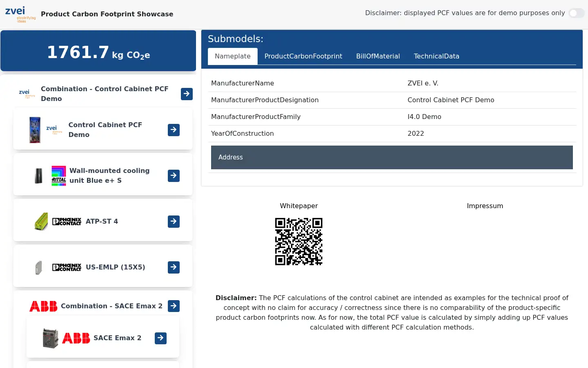Open the TechnicalData tab
The width and height of the screenshot is (588, 368).
click(437, 56)
